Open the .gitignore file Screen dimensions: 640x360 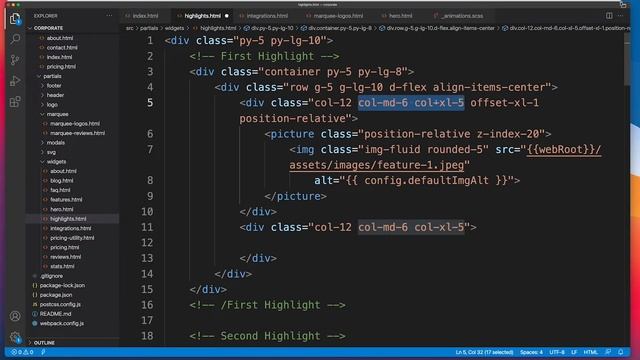click(51, 276)
